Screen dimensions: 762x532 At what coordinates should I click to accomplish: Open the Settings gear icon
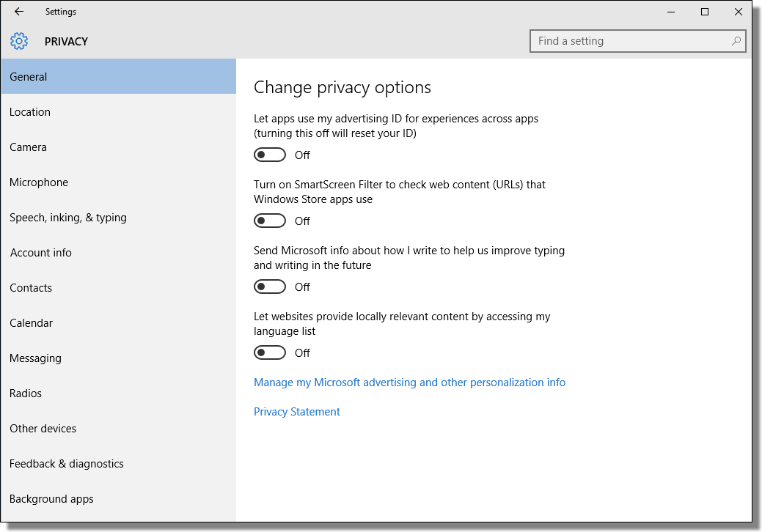click(19, 41)
